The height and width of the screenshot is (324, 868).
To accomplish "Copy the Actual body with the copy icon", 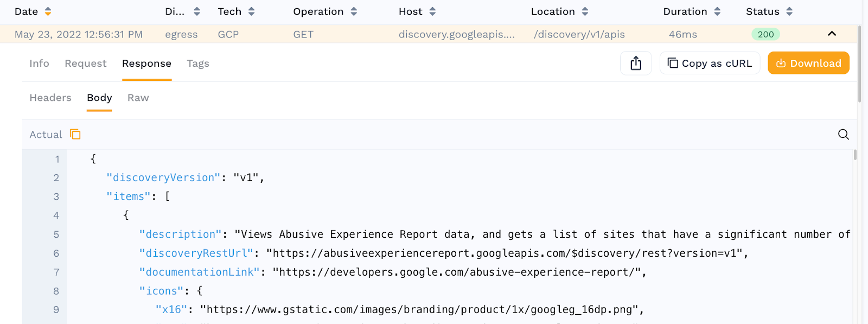I will click(75, 134).
